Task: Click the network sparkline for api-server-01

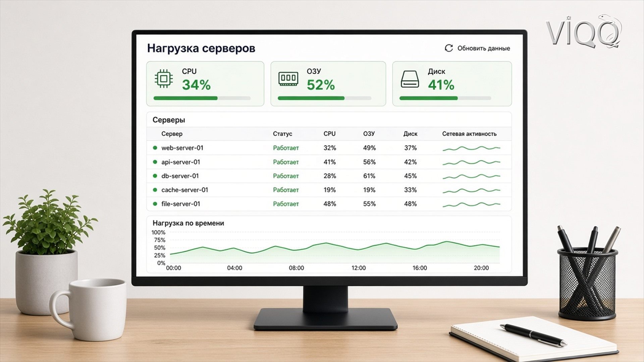Action: click(x=471, y=162)
